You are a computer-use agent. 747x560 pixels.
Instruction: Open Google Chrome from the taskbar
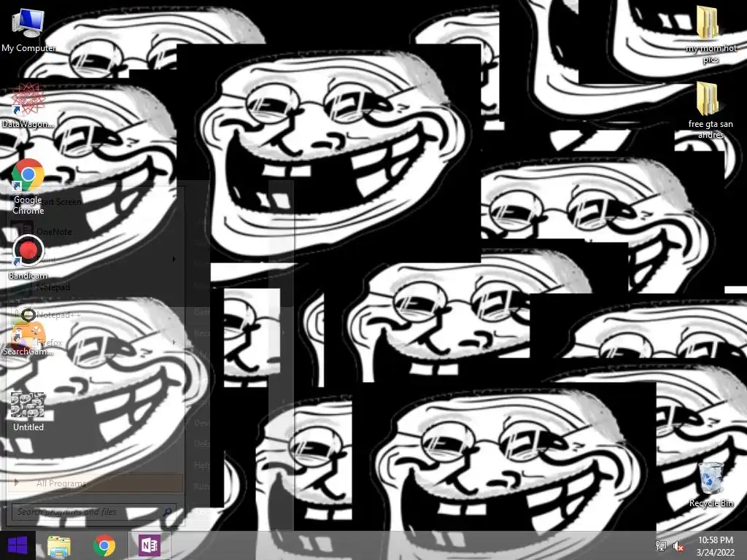[x=104, y=545]
